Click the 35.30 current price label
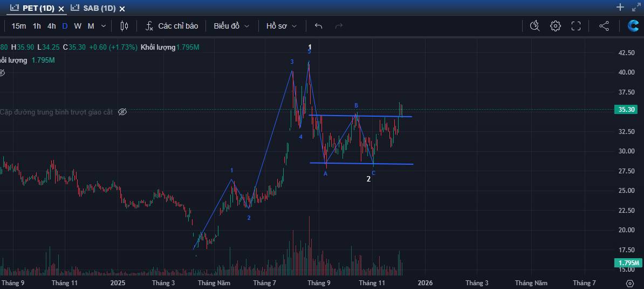Image resolution: width=644 pixels, height=289 pixels. pyautogui.click(x=628, y=109)
